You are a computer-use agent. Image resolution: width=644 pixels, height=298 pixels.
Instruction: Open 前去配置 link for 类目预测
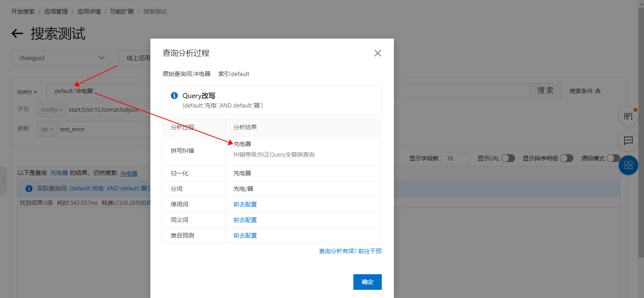coord(245,236)
